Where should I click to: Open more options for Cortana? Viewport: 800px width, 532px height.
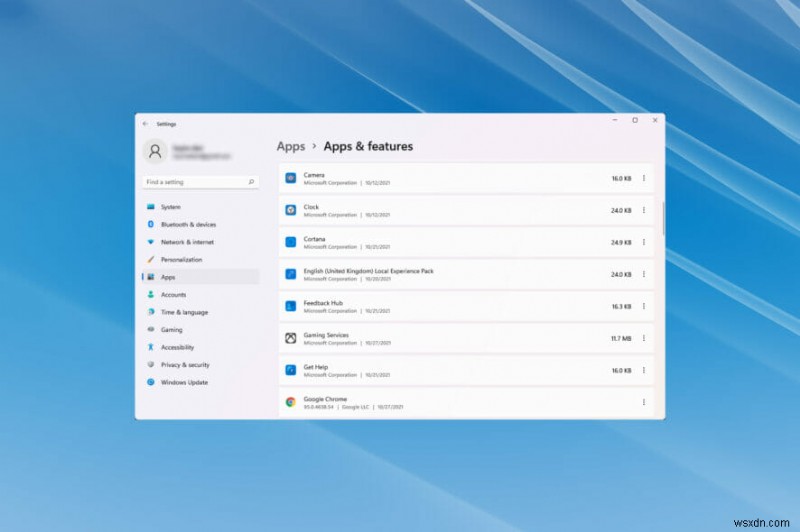tap(644, 242)
